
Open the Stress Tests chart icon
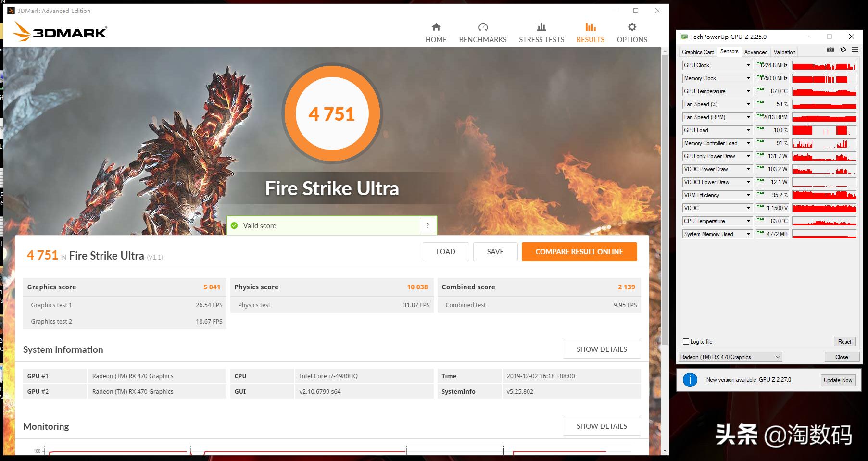[x=541, y=27]
